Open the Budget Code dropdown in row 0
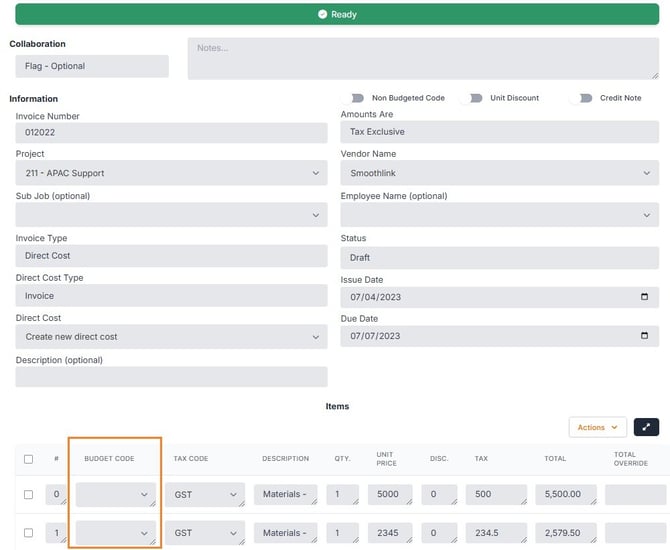Viewport: 670px width, 550px height. (116, 494)
